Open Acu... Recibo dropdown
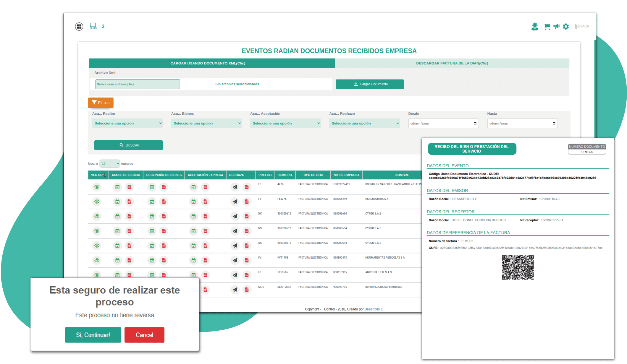The width and height of the screenshot is (627, 364). (x=127, y=123)
